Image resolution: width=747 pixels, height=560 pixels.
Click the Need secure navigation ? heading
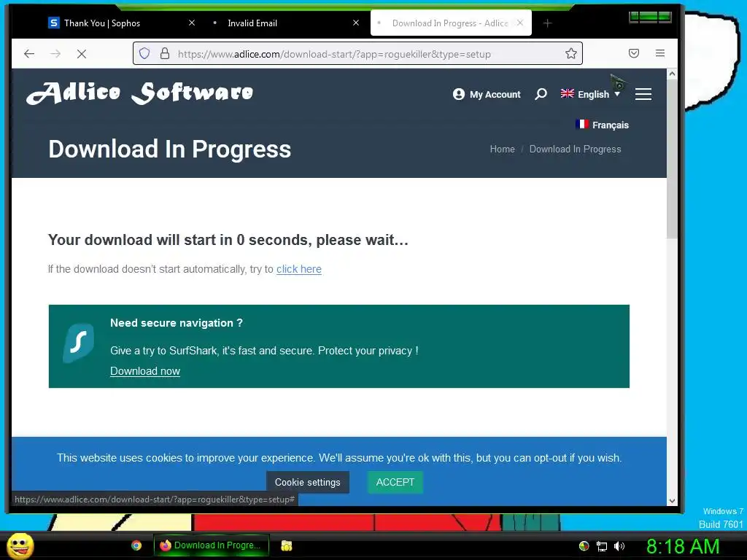pyautogui.click(x=177, y=323)
